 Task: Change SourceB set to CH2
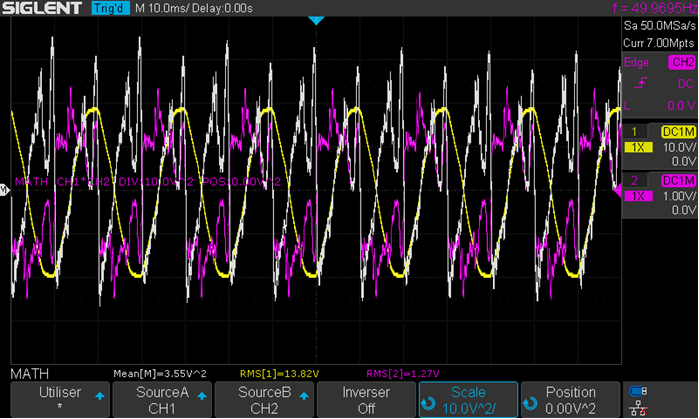pos(264,399)
